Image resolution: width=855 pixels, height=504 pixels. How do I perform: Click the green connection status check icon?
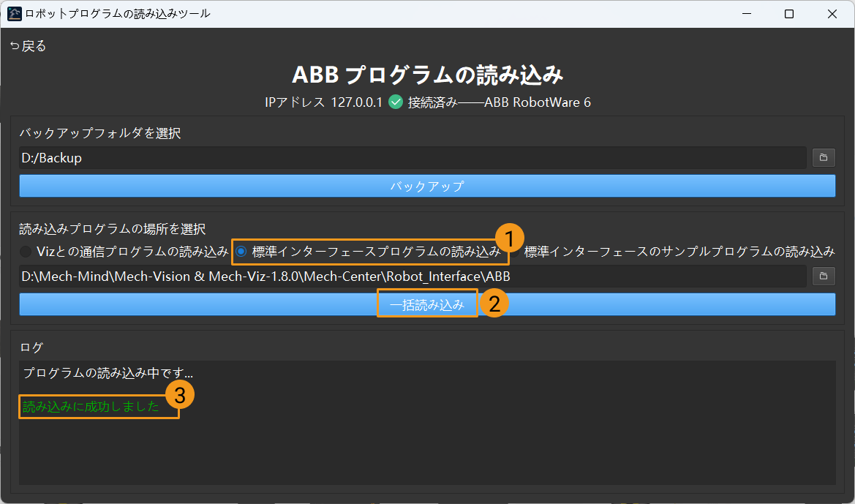click(x=396, y=102)
